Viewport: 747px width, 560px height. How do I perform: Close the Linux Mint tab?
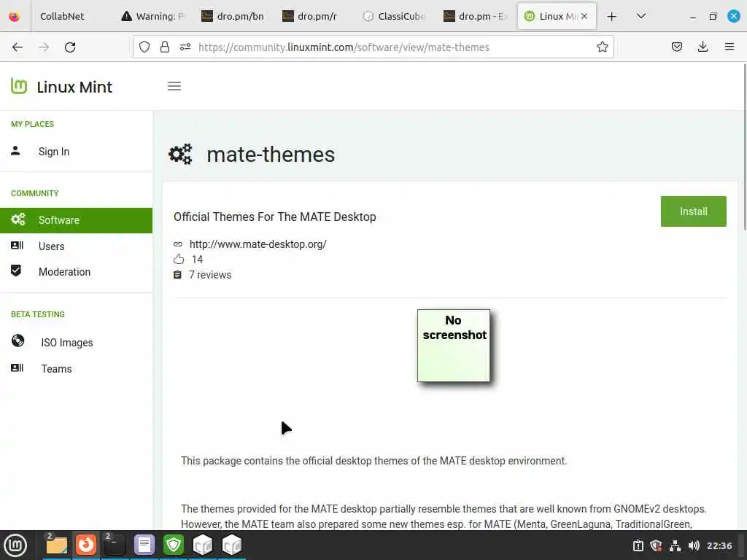[x=584, y=16]
